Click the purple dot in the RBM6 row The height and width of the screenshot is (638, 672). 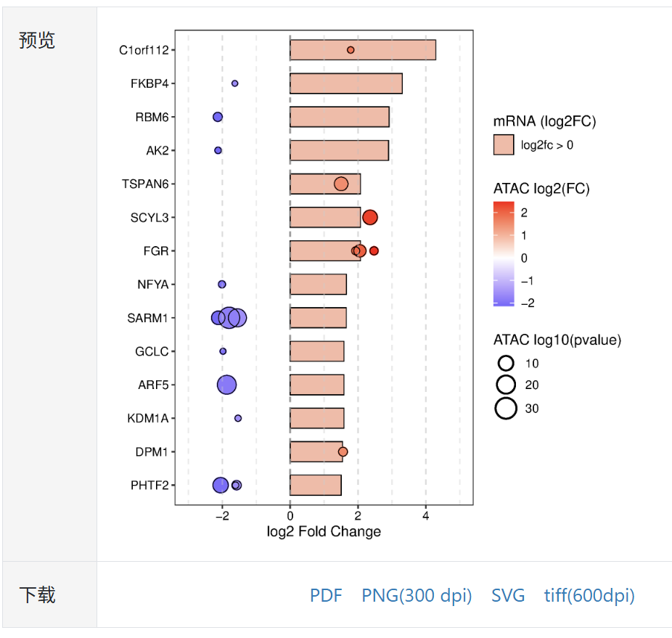pos(218,117)
